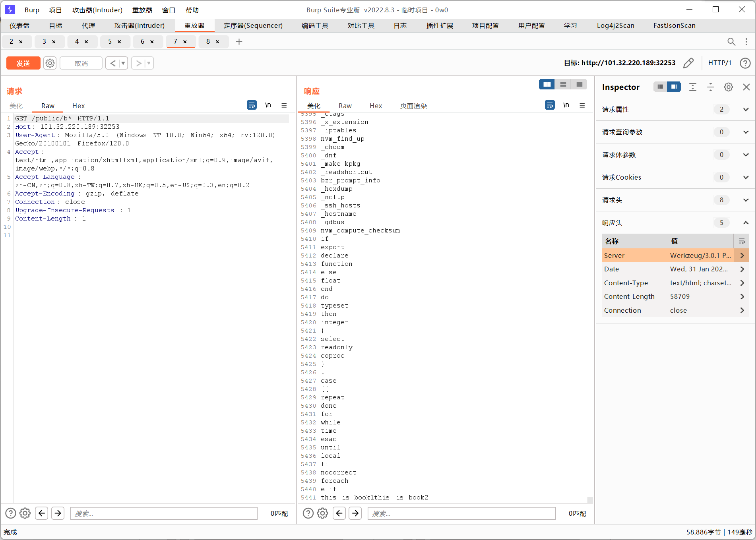This screenshot has height=540, width=756.
Task: Select top-bottom layout view
Action: coord(563,84)
